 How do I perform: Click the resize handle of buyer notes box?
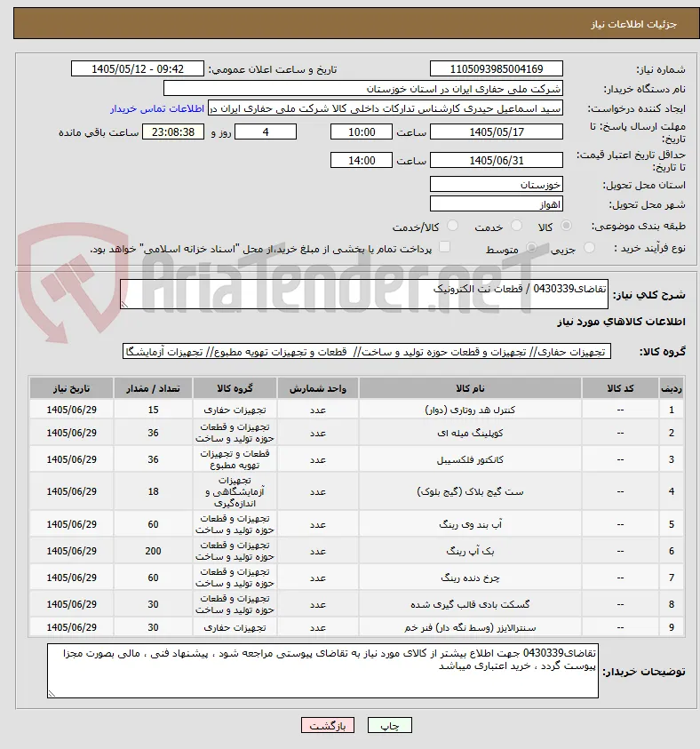pos(52,693)
